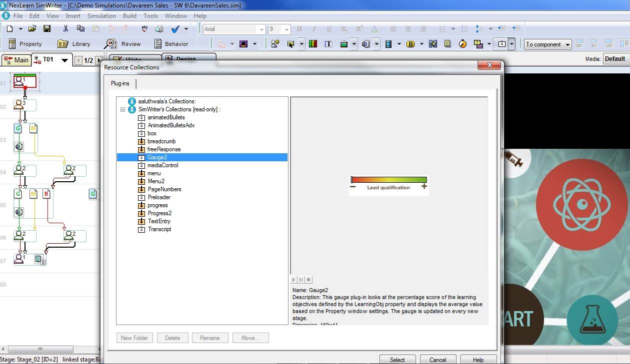Screen dimensions: 630x364
Task: Open dropdown arrow next to audio icon
Action: click(x=376, y=44)
